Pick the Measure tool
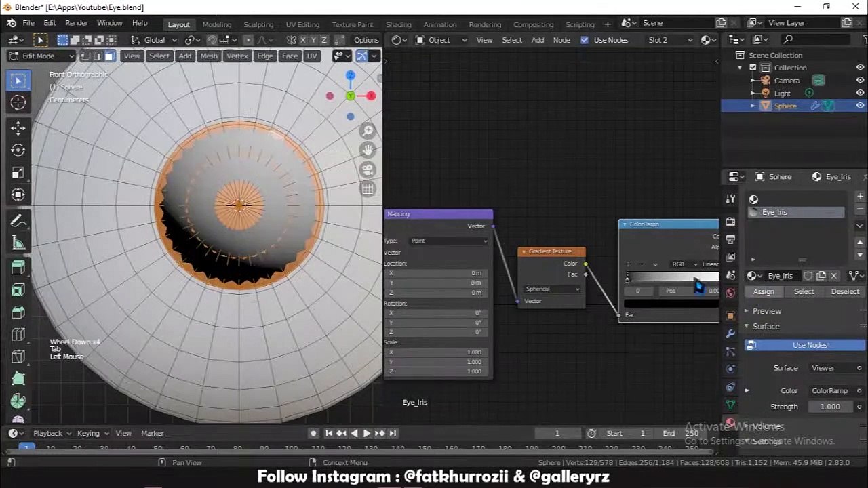Screen dimensions: 868x488 (x=18, y=243)
